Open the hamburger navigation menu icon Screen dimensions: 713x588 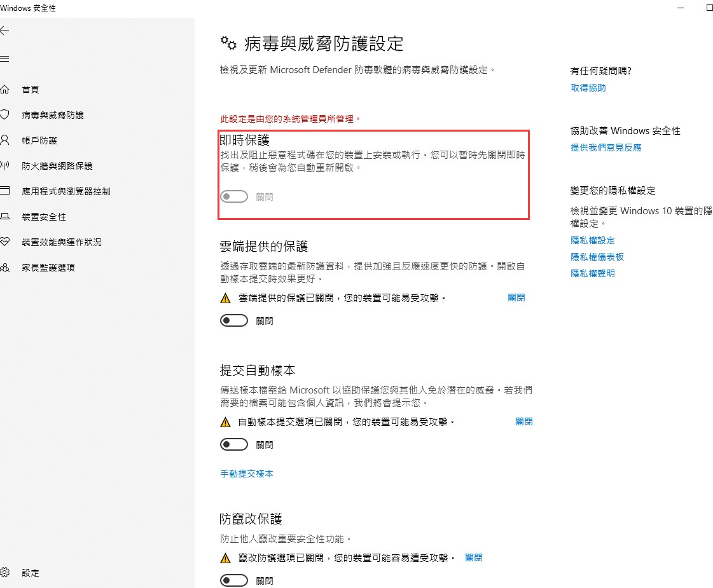[4, 58]
